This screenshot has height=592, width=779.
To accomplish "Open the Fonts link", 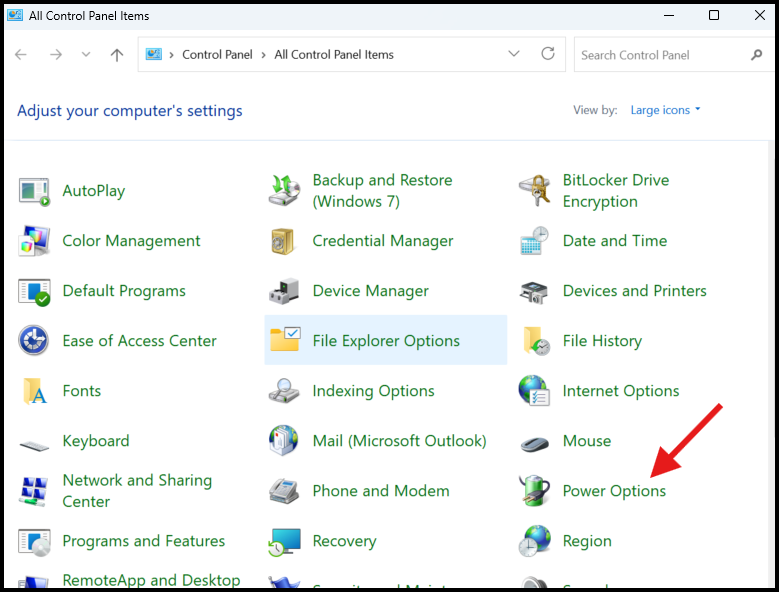I will [81, 391].
